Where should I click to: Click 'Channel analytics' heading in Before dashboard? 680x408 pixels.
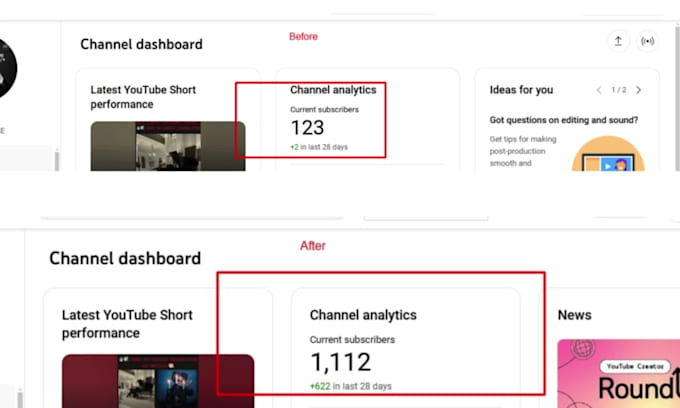(333, 90)
